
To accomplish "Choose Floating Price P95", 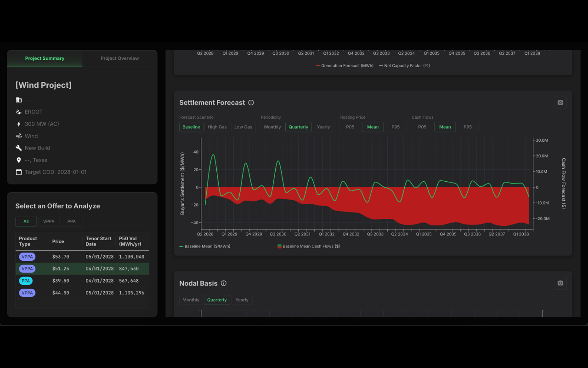I will (x=396, y=127).
